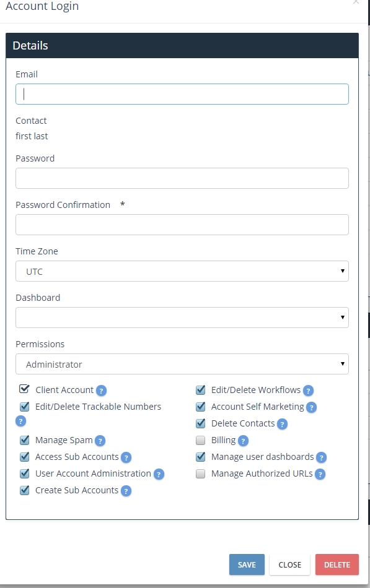Check the Manage Authorized URLs box
The height and width of the screenshot is (588, 370).
click(x=201, y=473)
